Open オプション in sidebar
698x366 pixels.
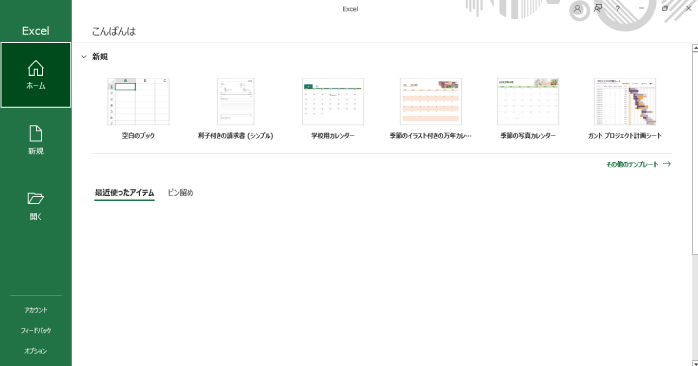point(36,351)
